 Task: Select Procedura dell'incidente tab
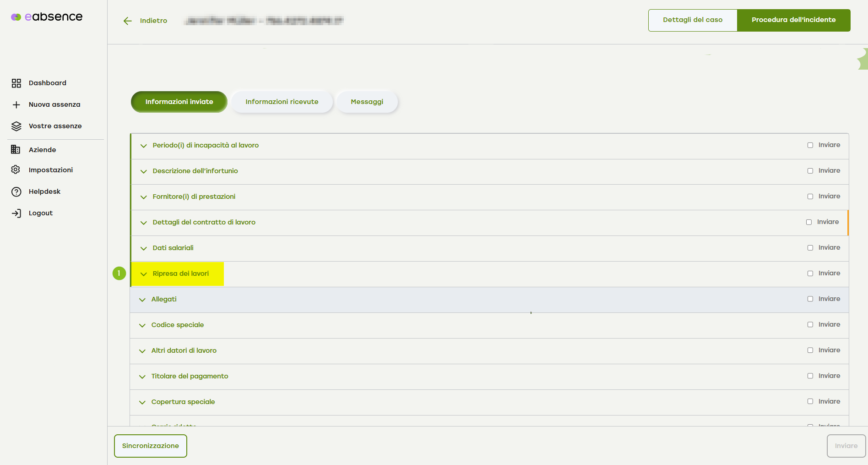tap(794, 20)
